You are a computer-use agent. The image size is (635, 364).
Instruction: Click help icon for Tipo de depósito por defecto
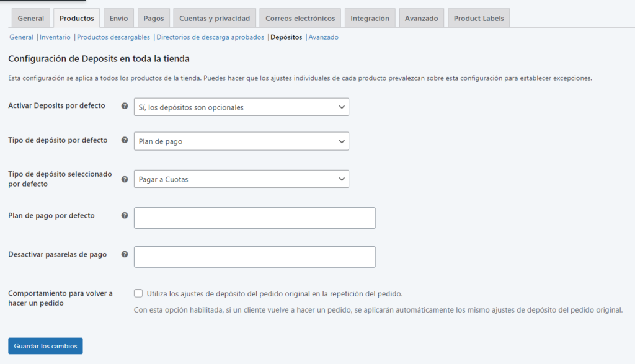(x=125, y=141)
